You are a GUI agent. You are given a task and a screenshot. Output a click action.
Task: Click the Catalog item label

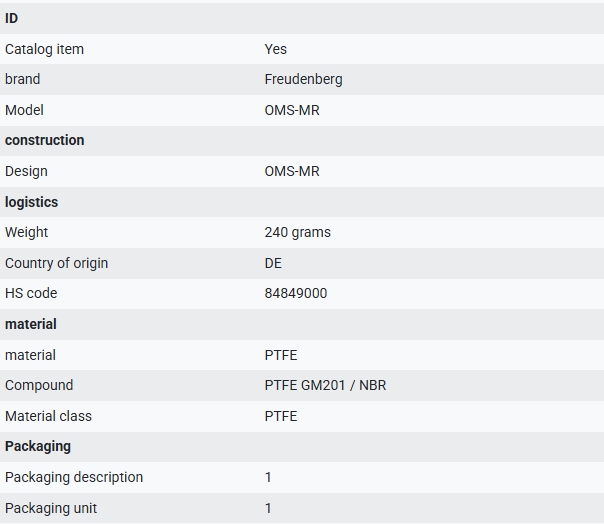pos(44,49)
